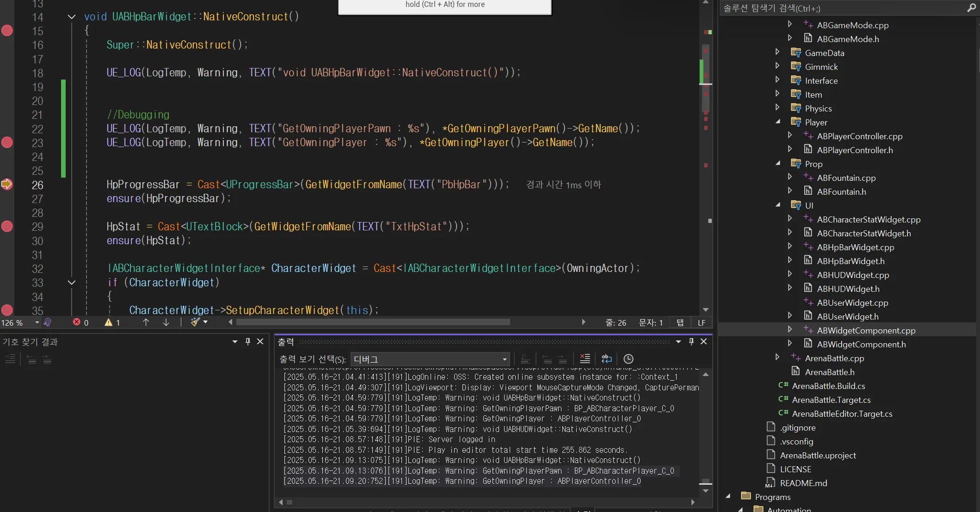Select ABHUDWidget.h file
Screen dimensions: 980x512
tap(848, 289)
